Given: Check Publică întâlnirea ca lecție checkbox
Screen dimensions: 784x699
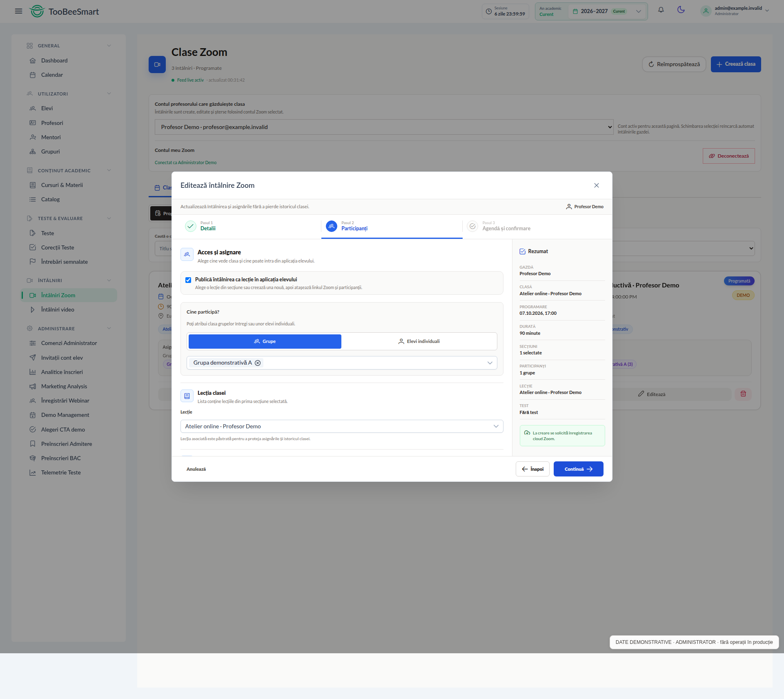Looking at the screenshot, I should click(x=188, y=280).
